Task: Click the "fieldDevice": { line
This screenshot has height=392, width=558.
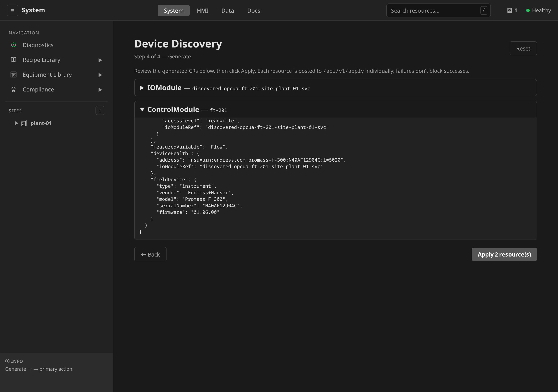Action: pos(174,179)
